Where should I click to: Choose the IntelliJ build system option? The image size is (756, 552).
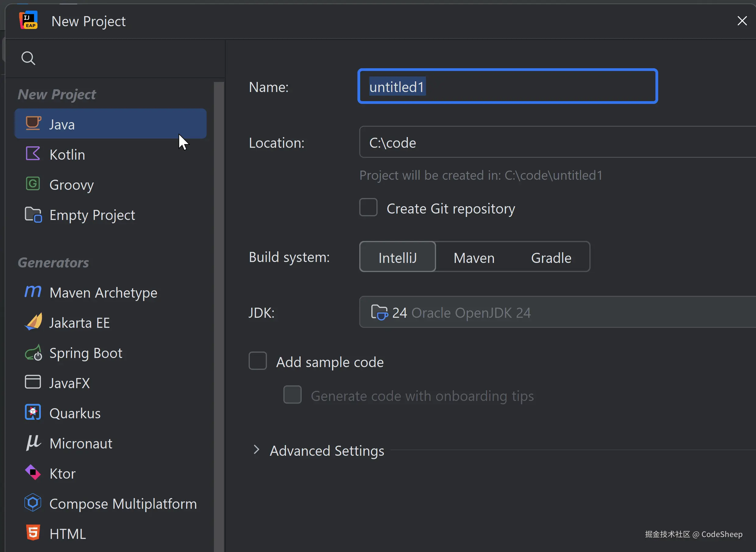(x=397, y=258)
